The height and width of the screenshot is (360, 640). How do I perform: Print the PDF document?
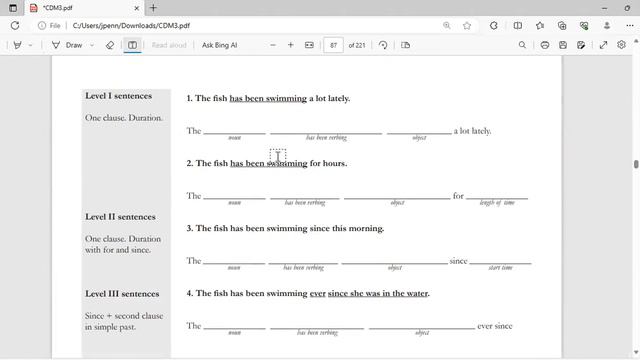click(544, 45)
